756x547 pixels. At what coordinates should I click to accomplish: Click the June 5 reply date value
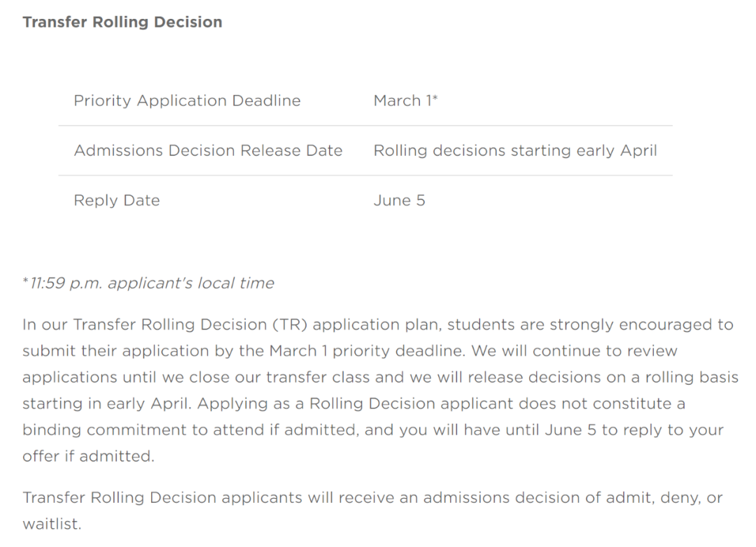pyautogui.click(x=399, y=201)
